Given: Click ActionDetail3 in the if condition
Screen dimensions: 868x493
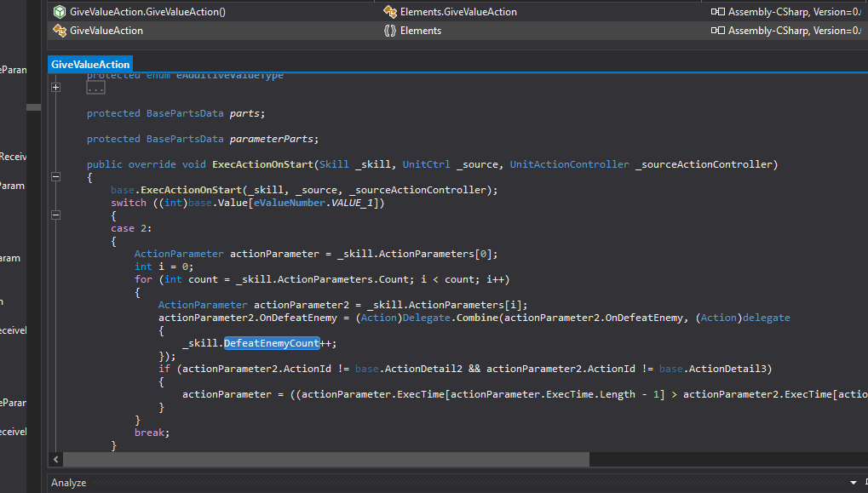Looking at the screenshot, I should click(727, 369).
